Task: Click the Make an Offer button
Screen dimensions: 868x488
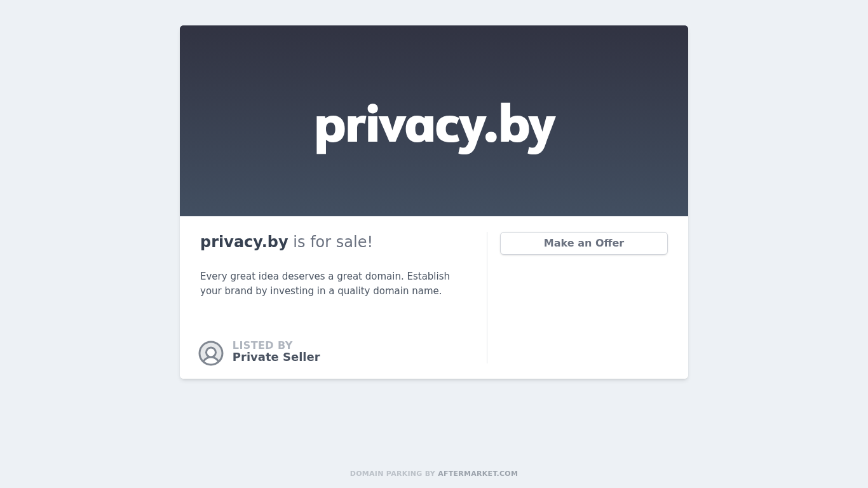Action: pos(583,243)
